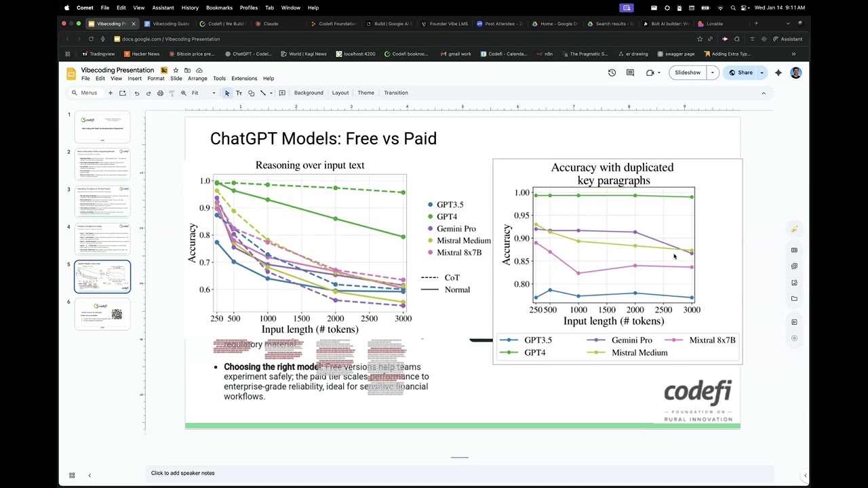This screenshot has width=868, height=488.
Task: Click the speaker notes field
Action: [x=460, y=473]
